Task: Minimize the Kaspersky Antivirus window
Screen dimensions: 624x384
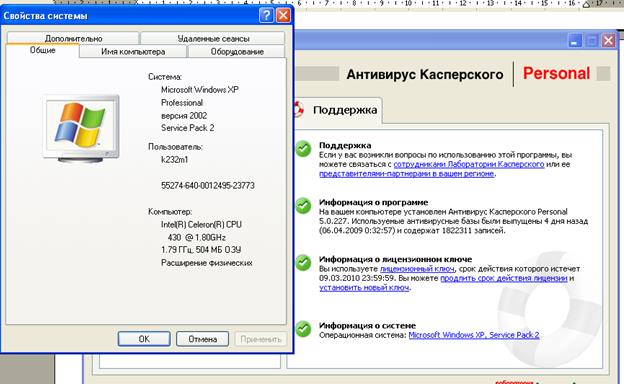Action: (575, 41)
